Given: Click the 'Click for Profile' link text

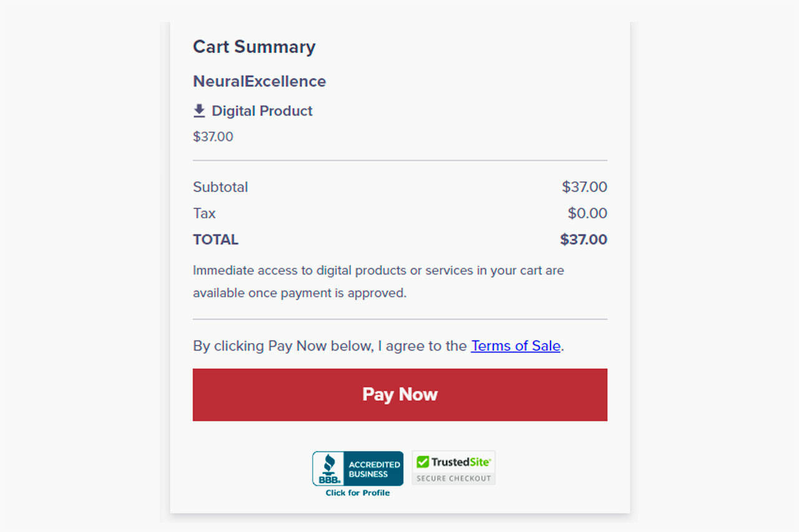Looking at the screenshot, I should click(358, 493).
